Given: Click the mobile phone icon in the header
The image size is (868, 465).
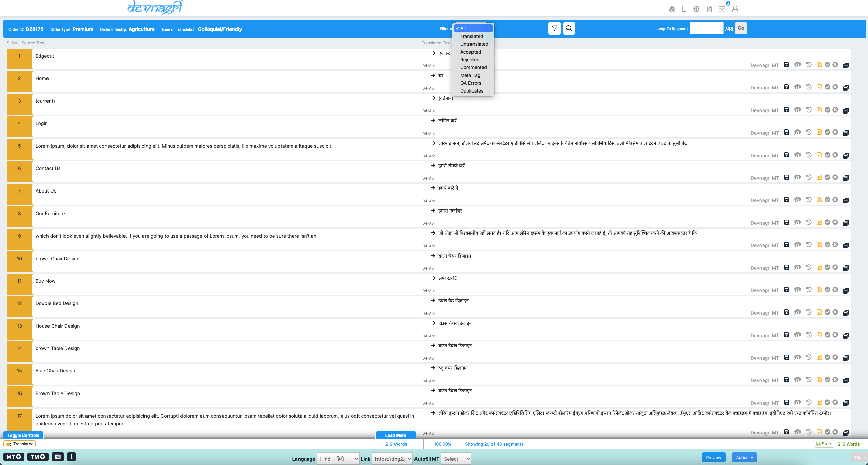Looking at the screenshot, I should [x=684, y=9].
